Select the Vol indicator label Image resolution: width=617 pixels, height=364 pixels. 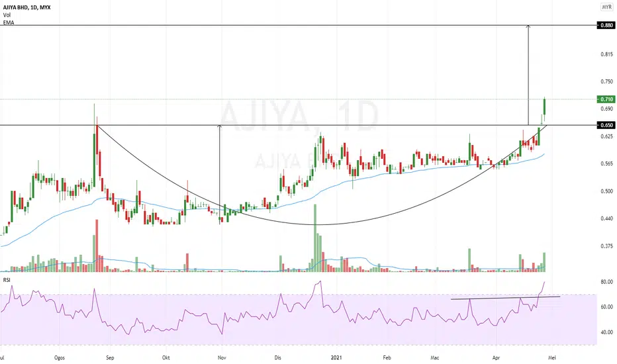7,15
